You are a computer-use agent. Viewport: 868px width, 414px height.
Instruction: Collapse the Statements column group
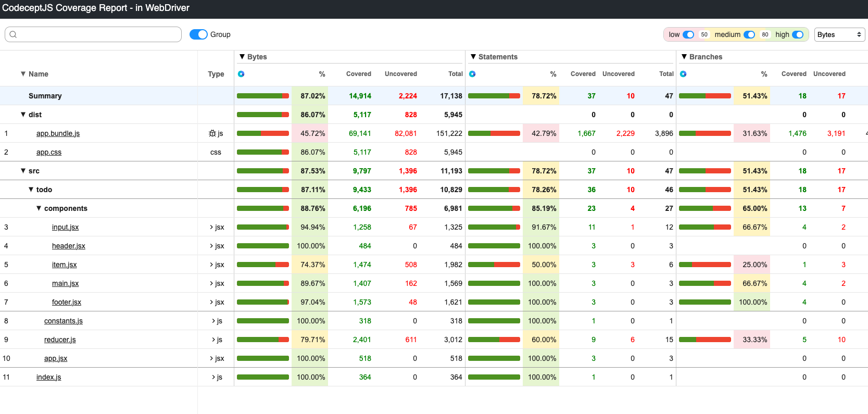473,57
